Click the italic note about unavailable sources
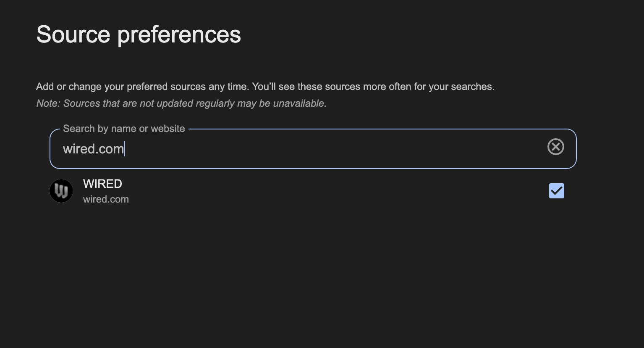This screenshot has width=644, height=348. 181,103
